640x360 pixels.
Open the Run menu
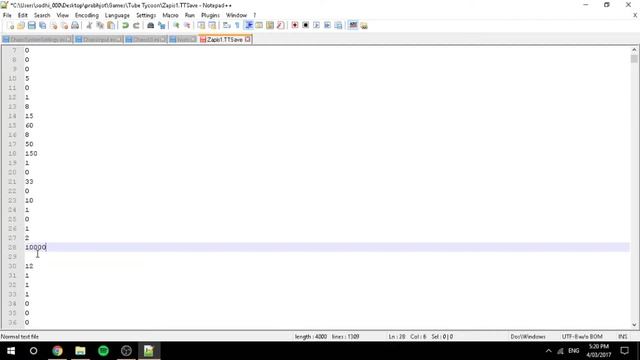(190, 15)
